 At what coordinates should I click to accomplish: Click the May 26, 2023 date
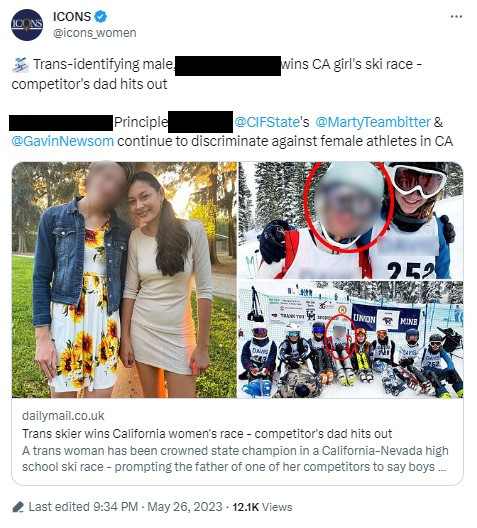click(185, 507)
